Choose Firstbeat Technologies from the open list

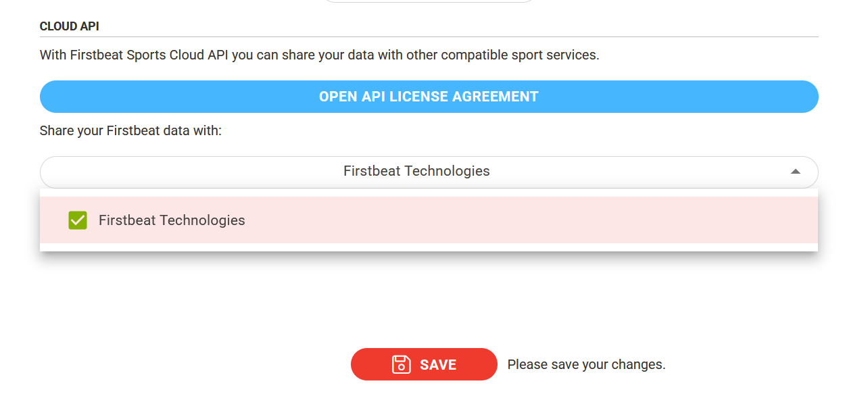(172, 220)
